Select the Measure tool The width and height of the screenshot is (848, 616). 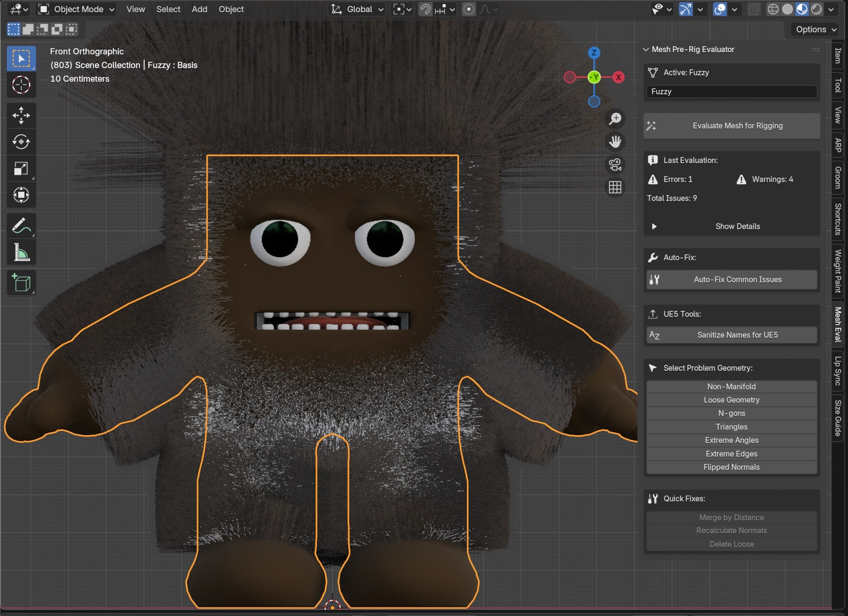[x=21, y=252]
